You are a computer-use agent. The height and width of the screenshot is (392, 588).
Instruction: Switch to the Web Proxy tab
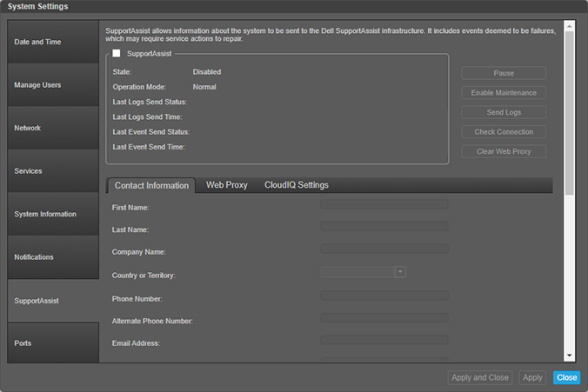(x=226, y=185)
